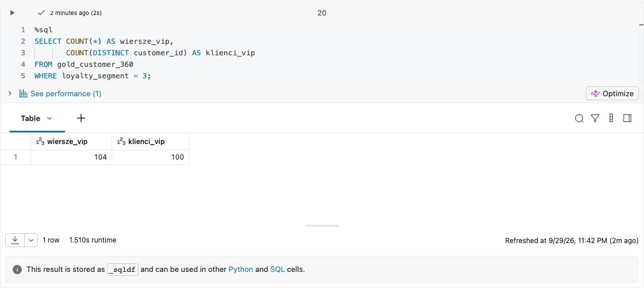
Task: Click the klienci_vip column header
Action: (x=150, y=142)
